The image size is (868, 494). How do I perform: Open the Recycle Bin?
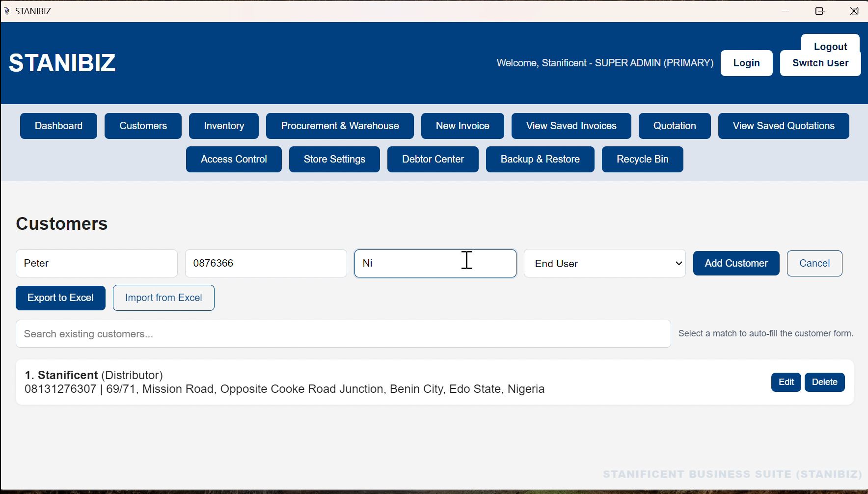(x=643, y=159)
